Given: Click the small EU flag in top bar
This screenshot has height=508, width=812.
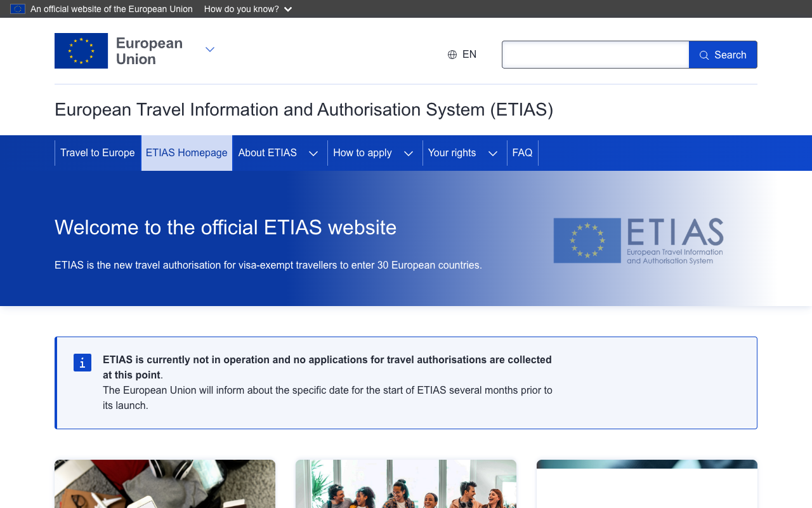Looking at the screenshot, I should (x=18, y=9).
